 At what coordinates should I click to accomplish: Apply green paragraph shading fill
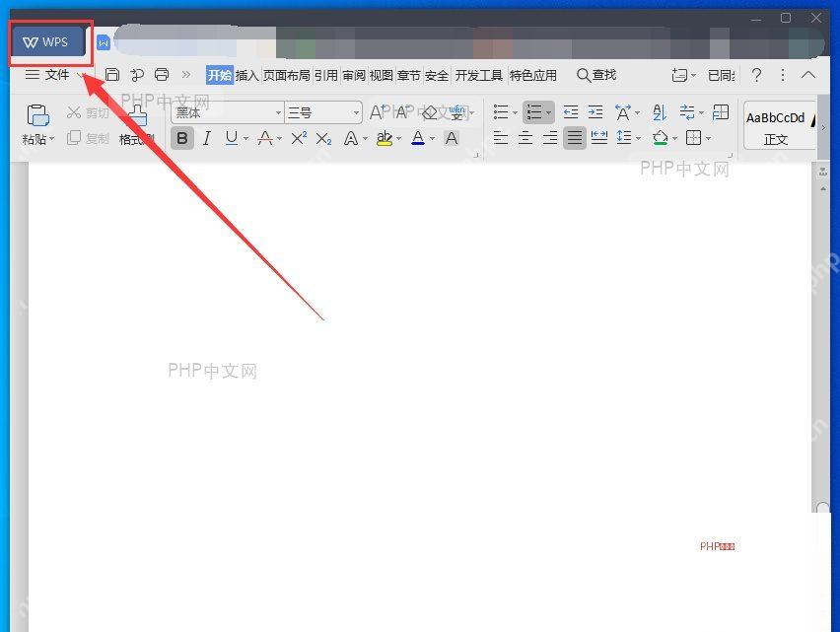click(661, 138)
